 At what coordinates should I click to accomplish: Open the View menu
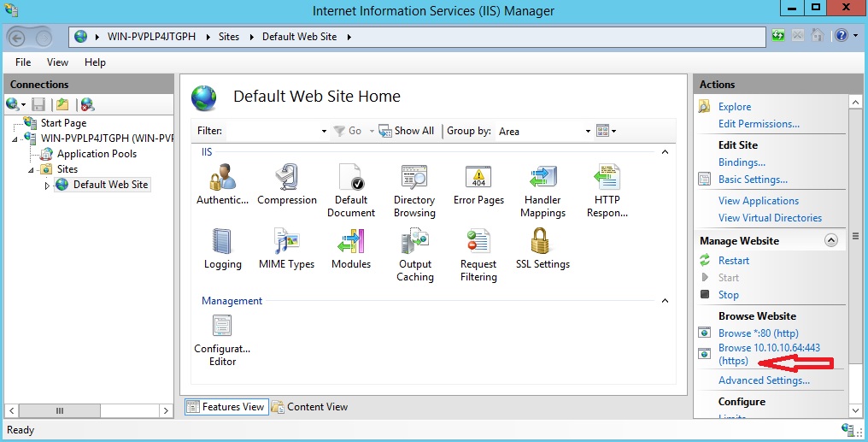[x=57, y=62]
